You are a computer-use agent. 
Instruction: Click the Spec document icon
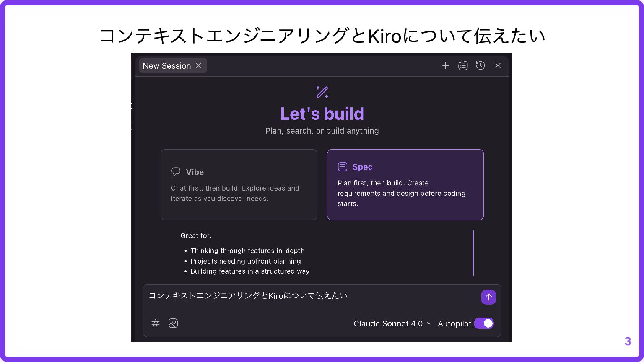tap(343, 167)
